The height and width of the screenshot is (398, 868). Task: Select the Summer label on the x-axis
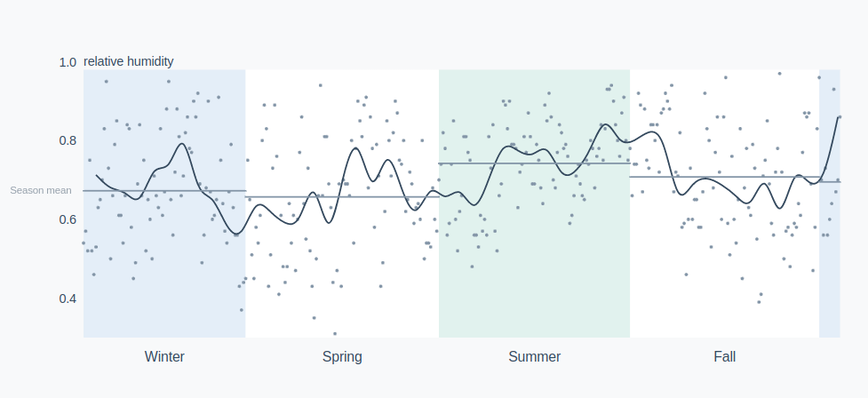534,357
